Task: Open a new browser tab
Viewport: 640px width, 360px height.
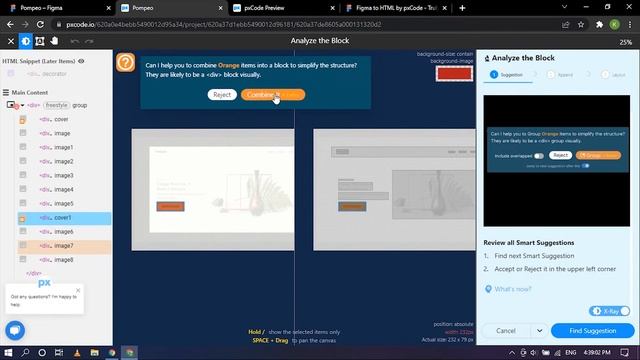Action: click(x=462, y=8)
